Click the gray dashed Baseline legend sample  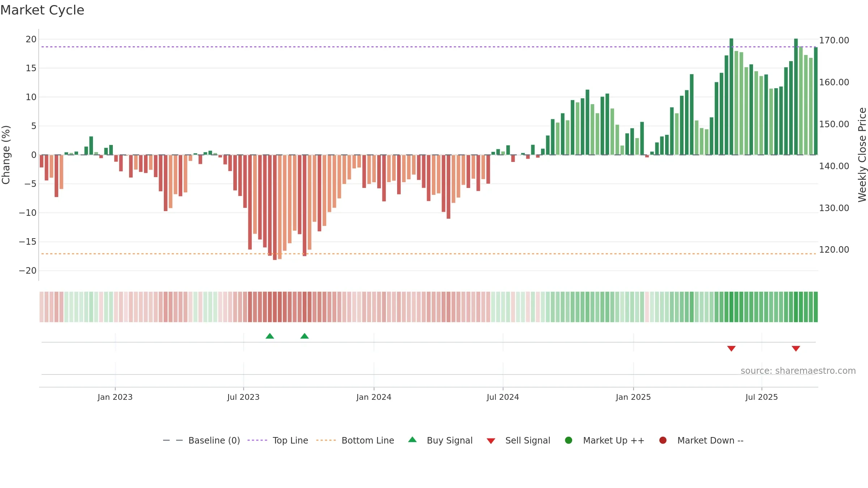click(x=173, y=440)
